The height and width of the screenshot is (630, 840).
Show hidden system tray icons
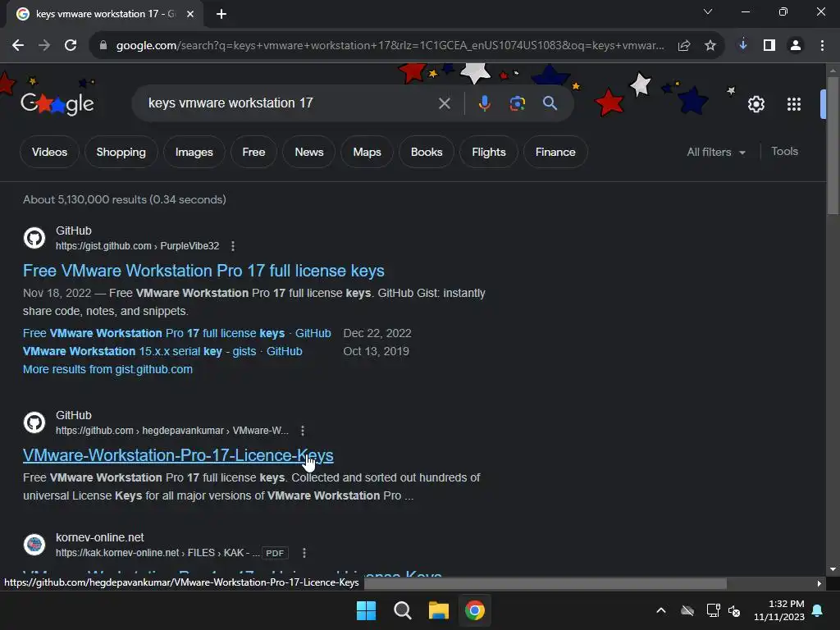pos(661,610)
